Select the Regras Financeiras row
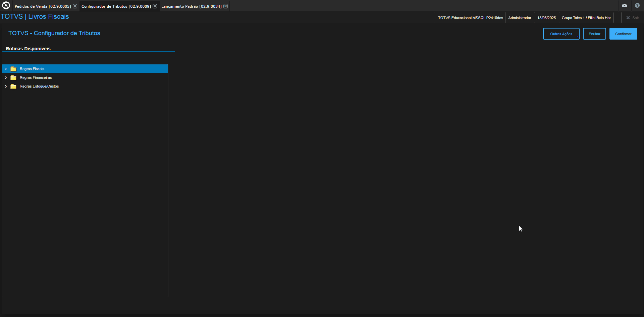The image size is (644, 317). click(85, 77)
